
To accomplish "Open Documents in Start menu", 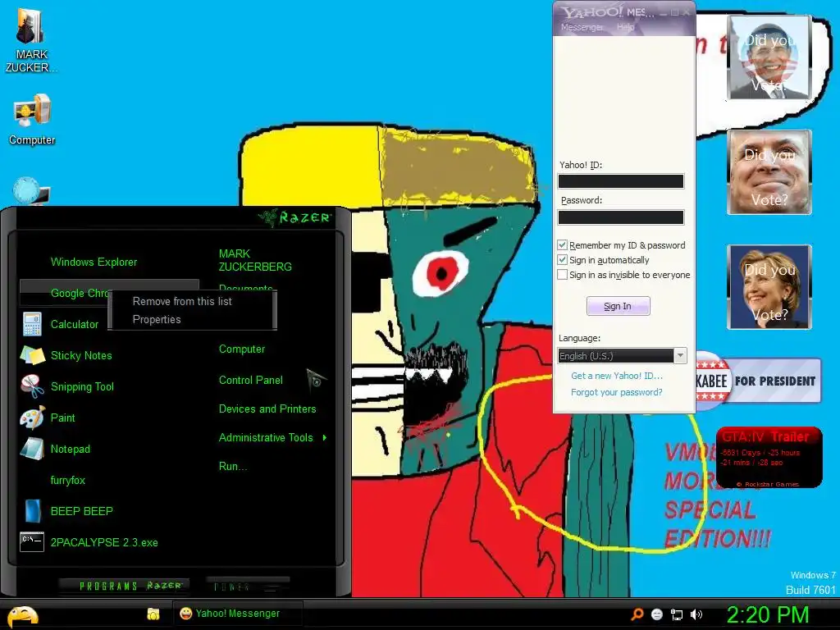I will tap(245, 288).
